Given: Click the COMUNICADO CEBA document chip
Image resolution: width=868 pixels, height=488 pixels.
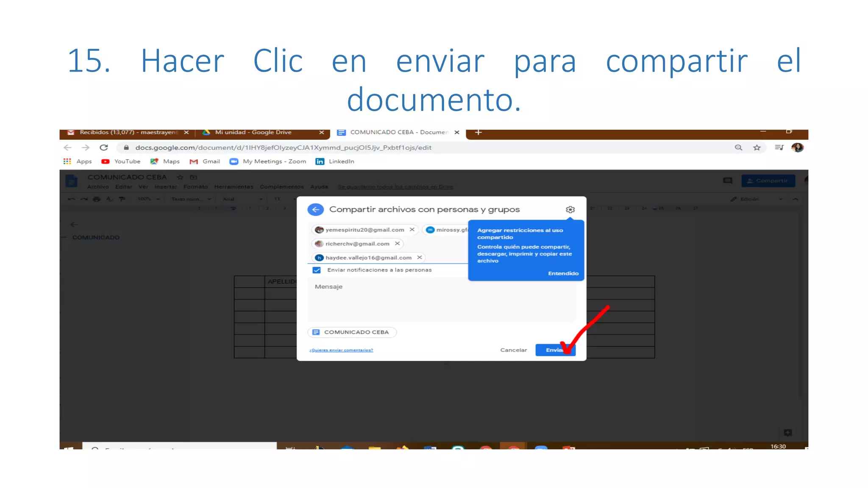Looking at the screenshot, I should pos(352,332).
